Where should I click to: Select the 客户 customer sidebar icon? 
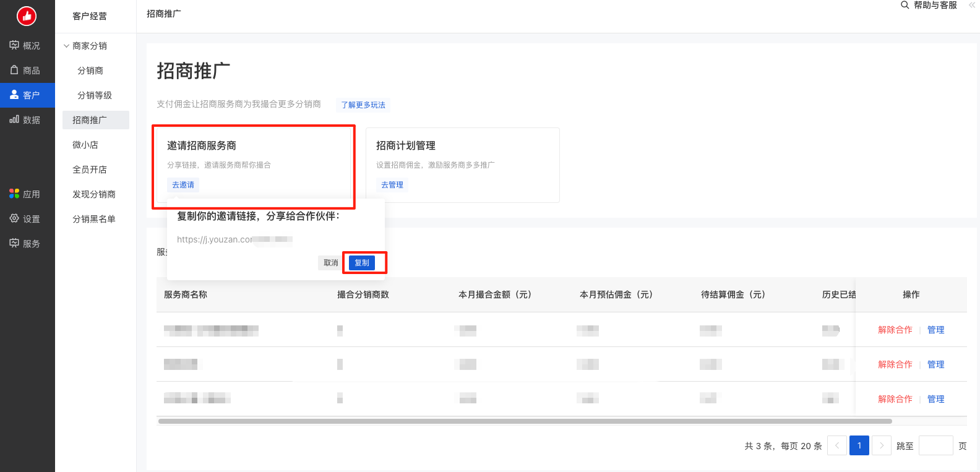(14, 95)
